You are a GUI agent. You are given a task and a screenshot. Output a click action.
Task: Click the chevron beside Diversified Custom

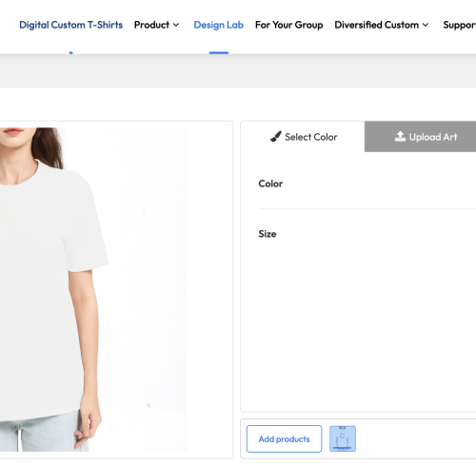click(426, 25)
